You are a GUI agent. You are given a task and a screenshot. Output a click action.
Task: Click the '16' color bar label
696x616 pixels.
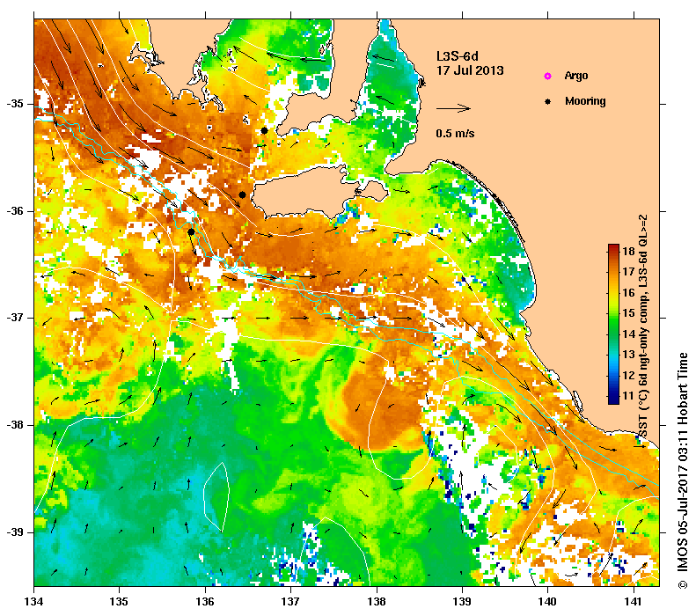coord(628,292)
